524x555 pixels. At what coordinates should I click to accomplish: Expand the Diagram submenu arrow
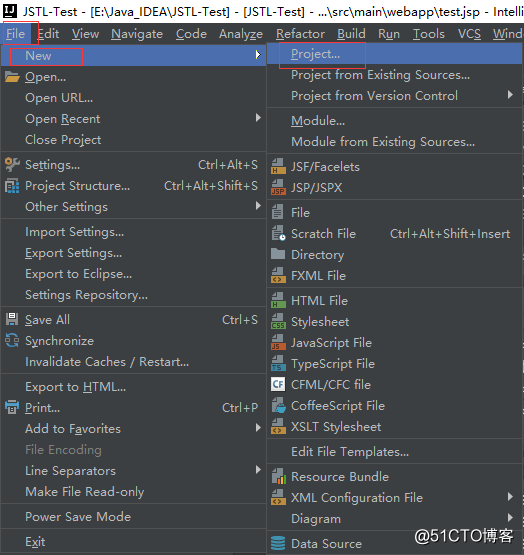click(510, 517)
